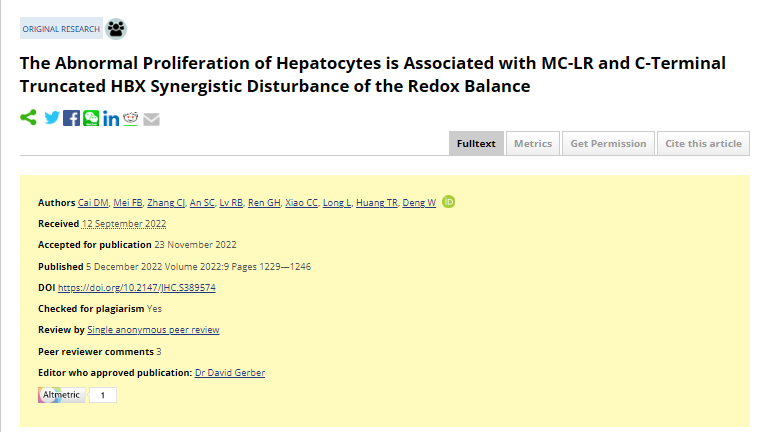This screenshot has height=432, width=766.
Task: Open ORCID icon next to Deng W
Action: 448,202
